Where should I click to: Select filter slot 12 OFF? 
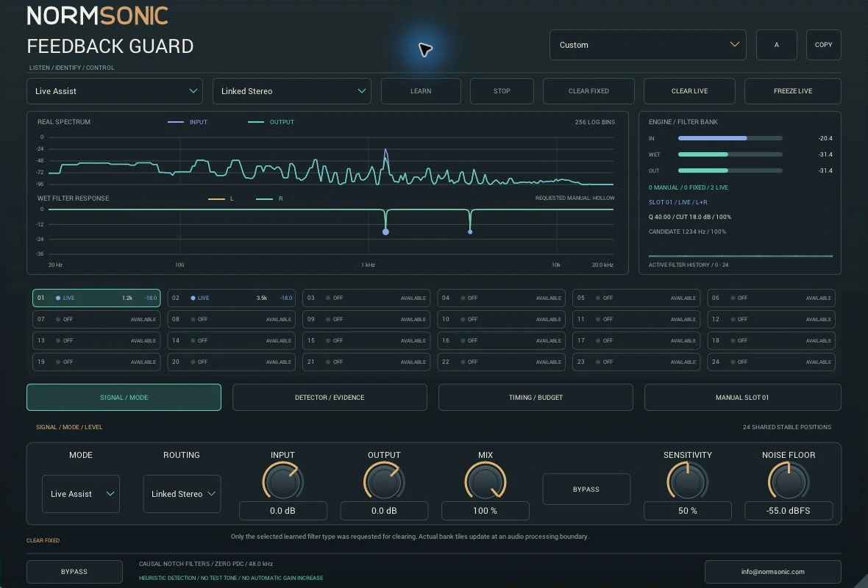coord(771,319)
